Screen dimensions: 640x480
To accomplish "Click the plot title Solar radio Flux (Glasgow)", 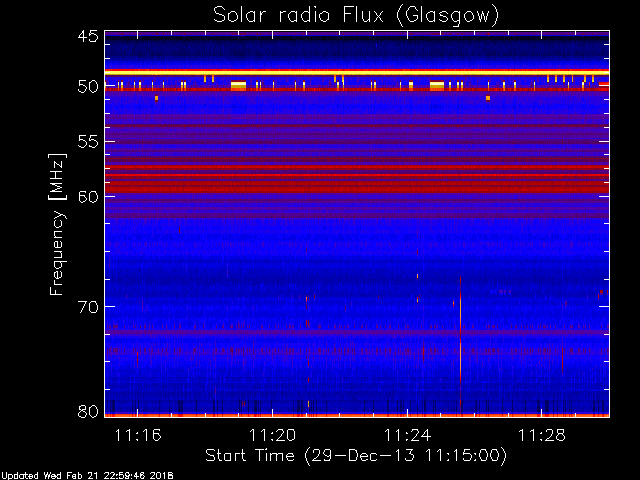I will tap(356, 16).
